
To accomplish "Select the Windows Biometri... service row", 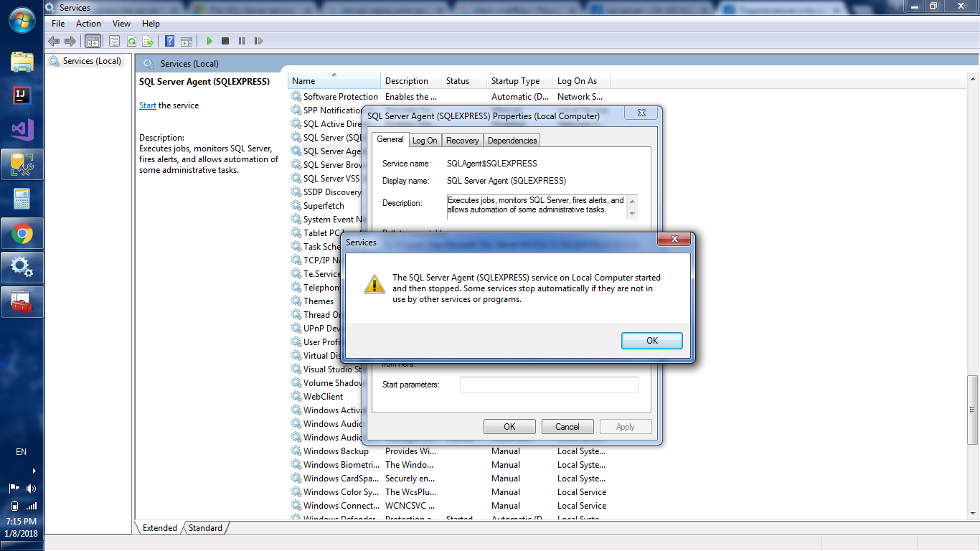I will (x=448, y=465).
